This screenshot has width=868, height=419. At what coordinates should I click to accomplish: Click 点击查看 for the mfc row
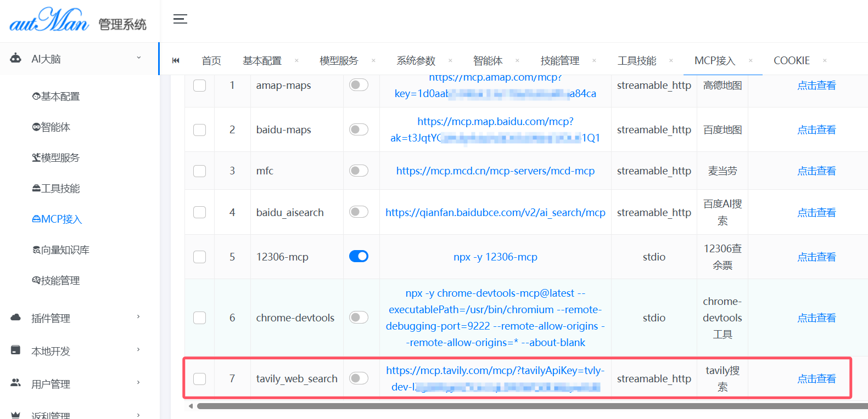[816, 171]
